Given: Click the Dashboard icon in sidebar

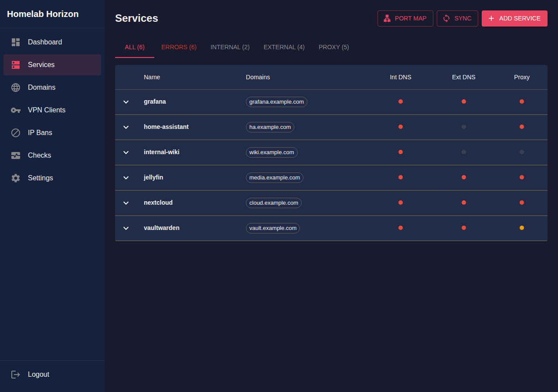Looking at the screenshot, I should [x=16, y=42].
